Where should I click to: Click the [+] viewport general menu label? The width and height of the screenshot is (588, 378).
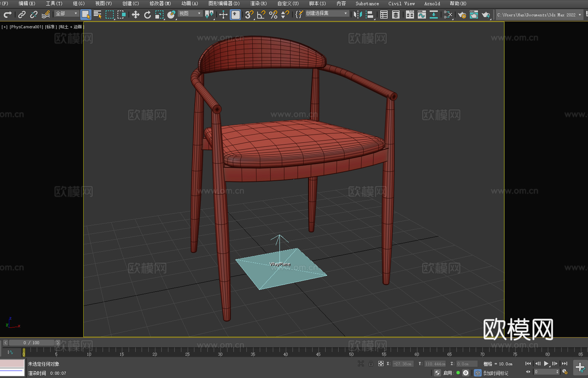pos(4,27)
